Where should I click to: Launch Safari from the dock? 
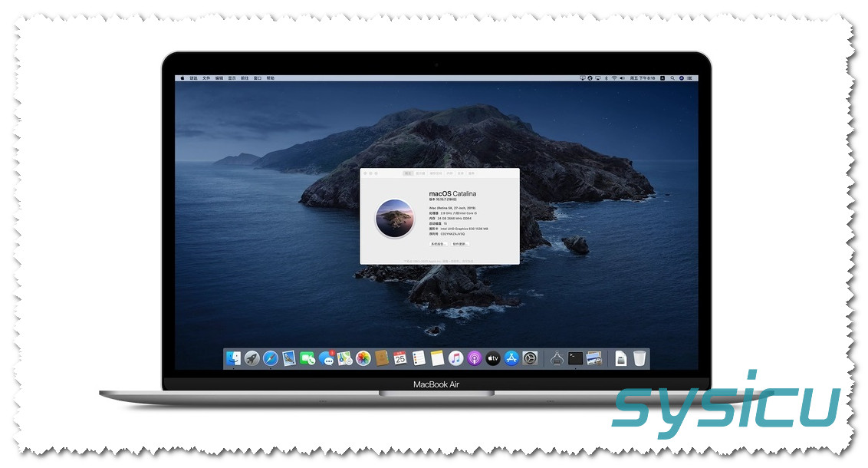[271, 358]
